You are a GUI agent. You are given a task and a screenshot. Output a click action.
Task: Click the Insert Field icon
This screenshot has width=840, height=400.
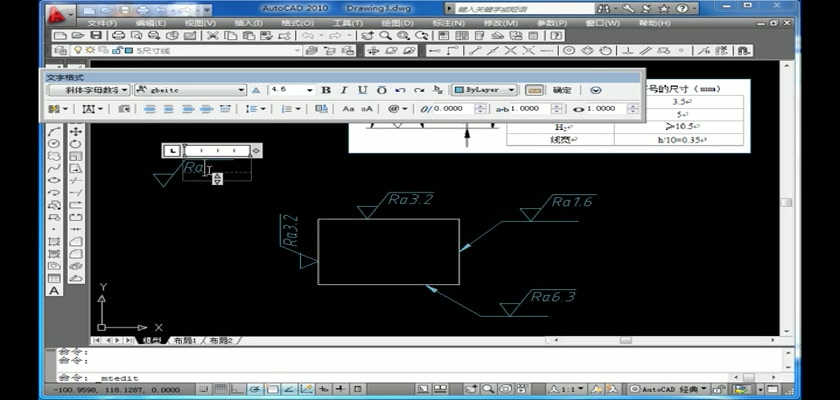321,109
